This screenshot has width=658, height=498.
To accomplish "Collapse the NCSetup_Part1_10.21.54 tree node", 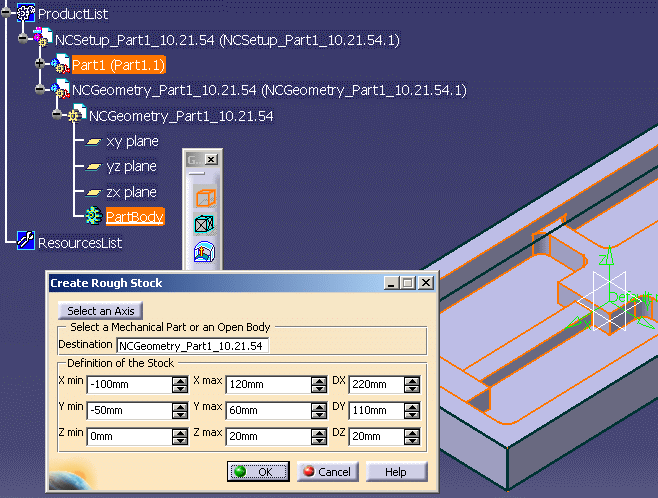I will (x=23, y=39).
